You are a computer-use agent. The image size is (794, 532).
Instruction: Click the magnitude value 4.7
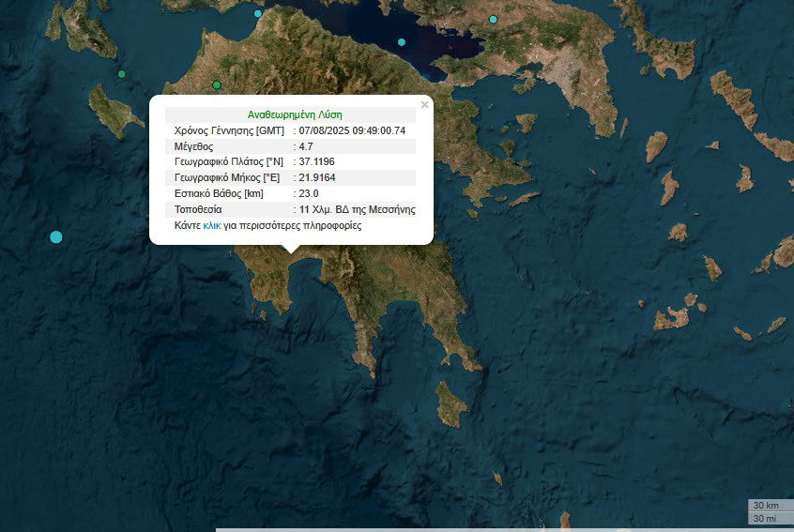click(306, 146)
